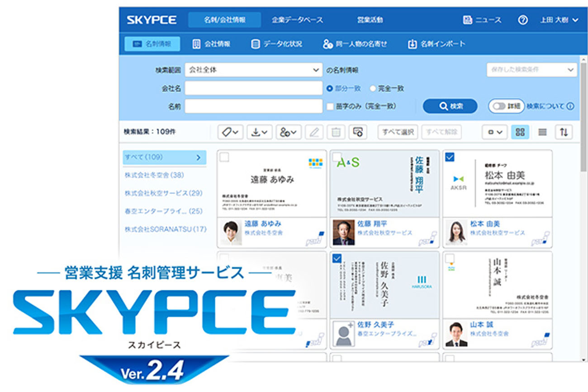
Task: Click the help question mark icon
Action: 522,19
